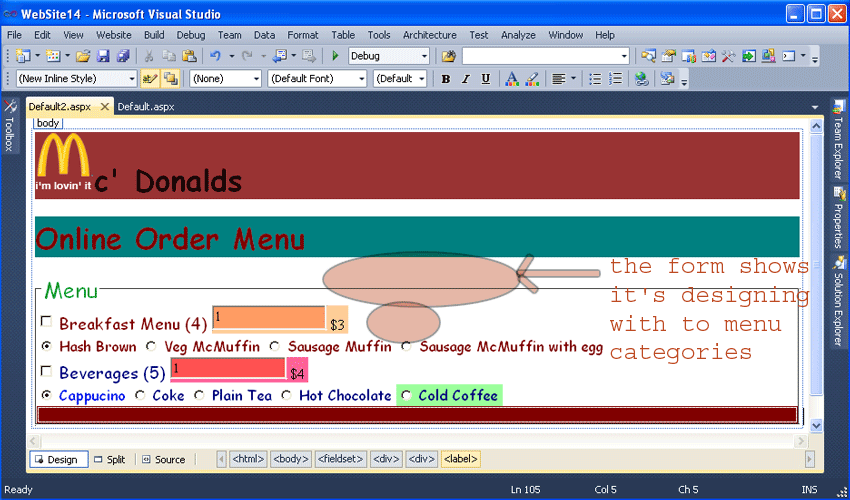
Task: Switch to Split view
Action: [110, 459]
